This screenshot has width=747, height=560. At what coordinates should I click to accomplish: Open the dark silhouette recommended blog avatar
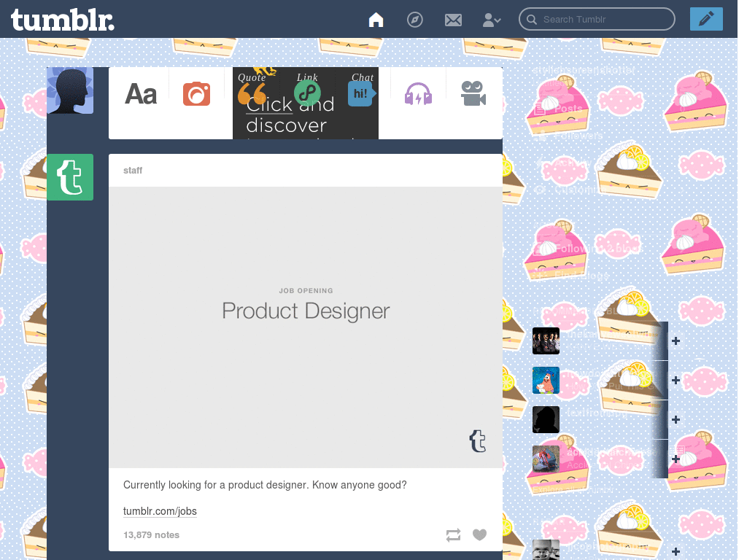pyautogui.click(x=546, y=419)
